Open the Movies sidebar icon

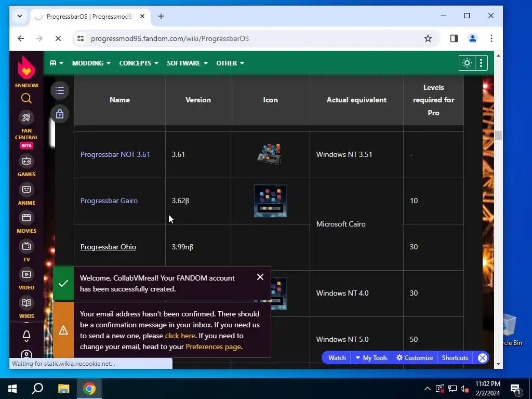26,218
